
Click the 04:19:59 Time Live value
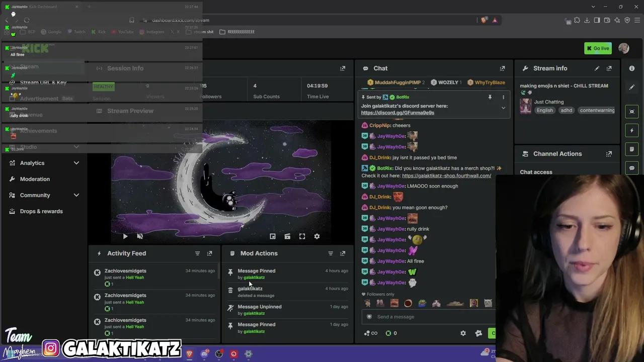coord(317,86)
